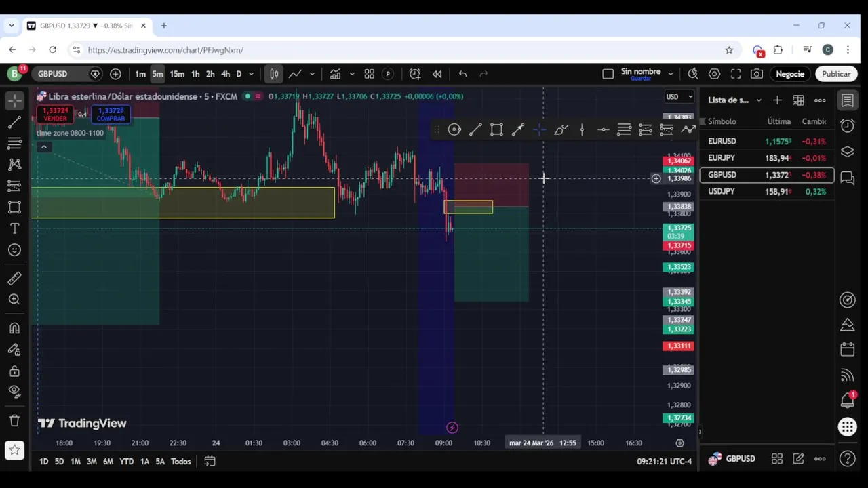The image size is (868, 488).
Task: Collapse the indicator legend with chevron
Action: [x=43, y=147]
